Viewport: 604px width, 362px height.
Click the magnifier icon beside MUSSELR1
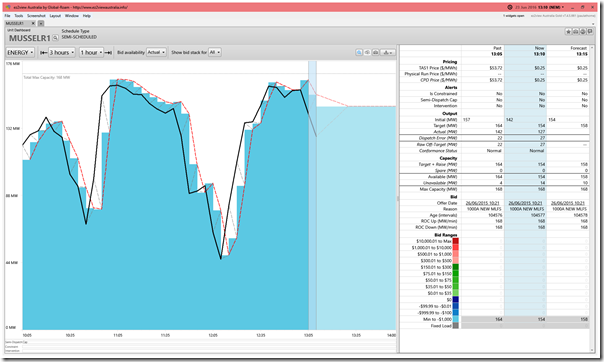tap(55, 38)
